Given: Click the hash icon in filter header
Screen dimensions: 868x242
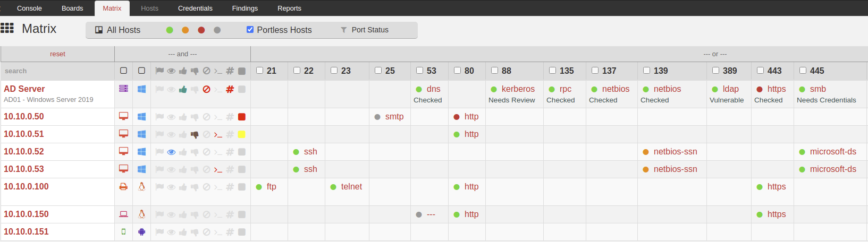Looking at the screenshot, I should tap(230, 71).
